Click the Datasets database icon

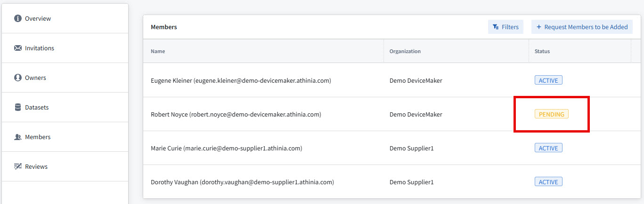pos(18,107)
